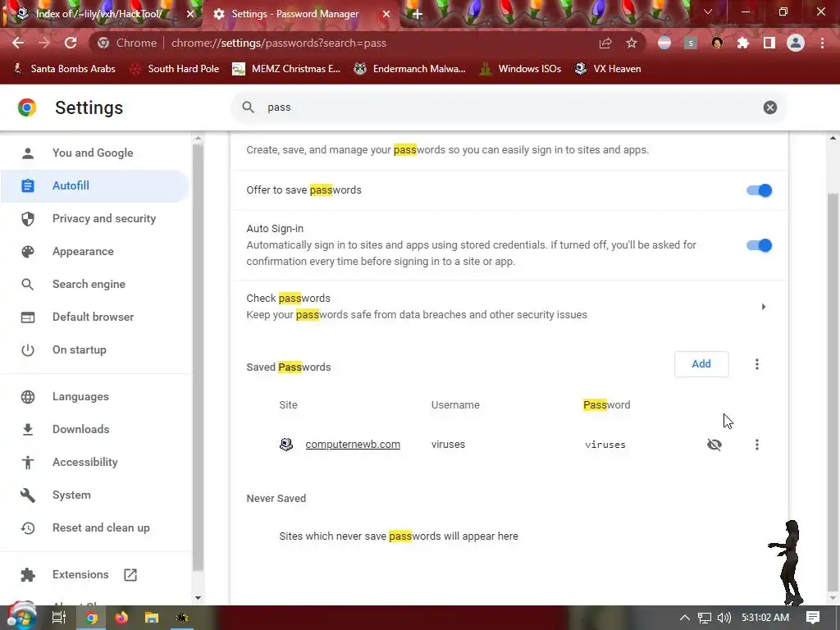Open the Endermanch Malwa... bookmark
Image resolution: width=840 pixels, height=630 pixels.
pos(410,69)
